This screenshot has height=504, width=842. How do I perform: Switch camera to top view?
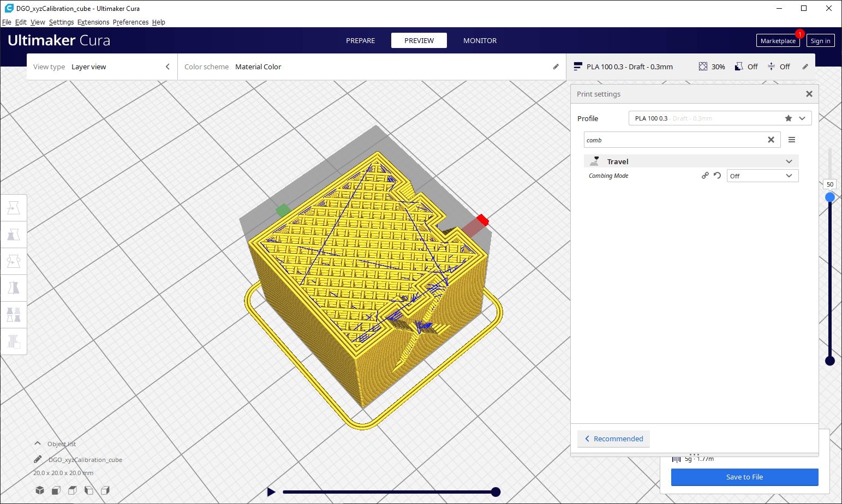pyautogui.click(x=73, y=490)
